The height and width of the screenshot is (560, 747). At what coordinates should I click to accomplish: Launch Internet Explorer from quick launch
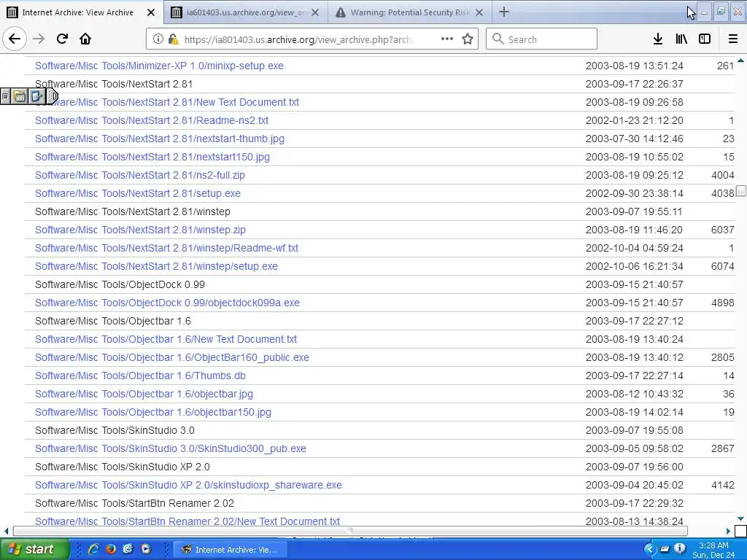pyautogui.click(x=93, y=549)
